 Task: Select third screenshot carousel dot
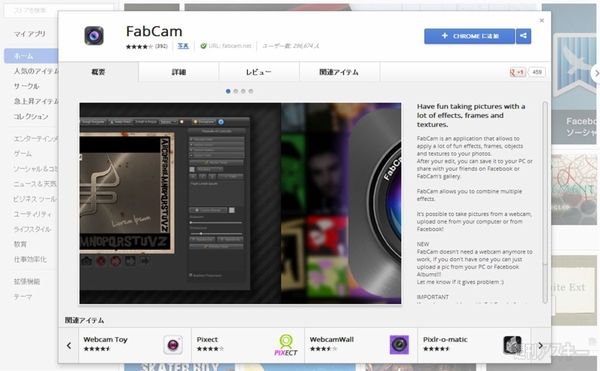coord(243,91)
